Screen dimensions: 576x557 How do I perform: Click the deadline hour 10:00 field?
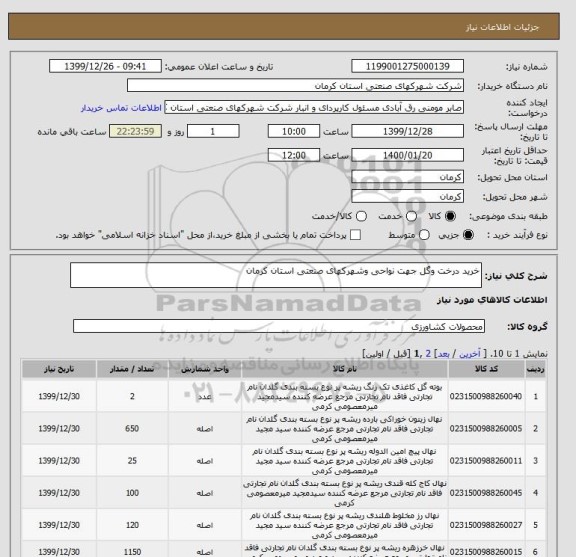tap(294, 131)
